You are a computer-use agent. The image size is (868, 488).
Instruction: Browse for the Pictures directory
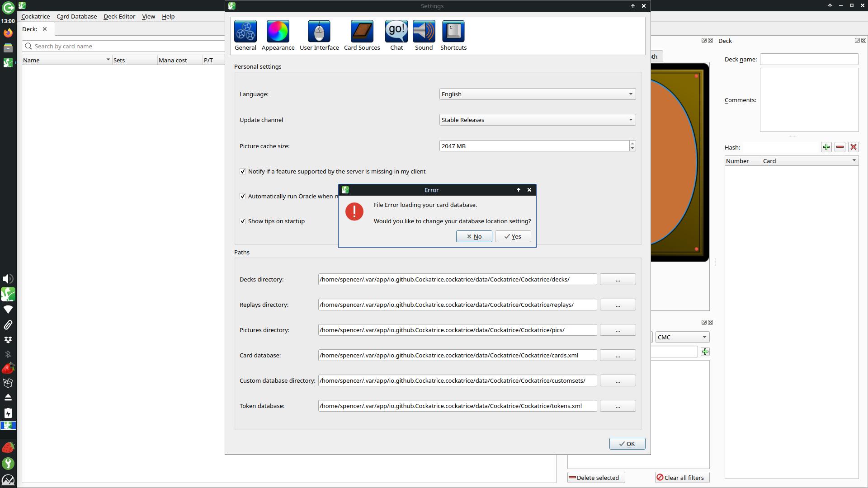[618, 330]
